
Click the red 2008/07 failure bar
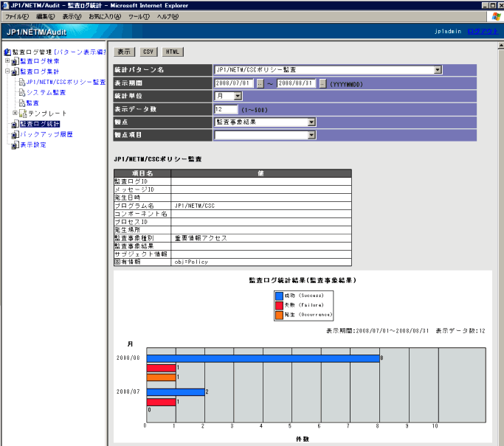tap(162, 402)
